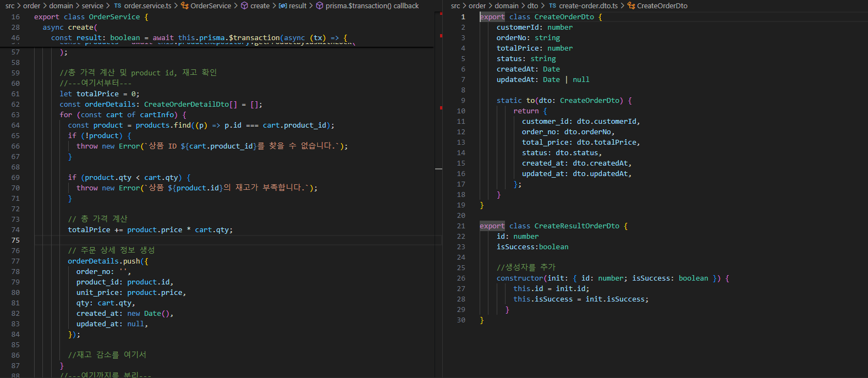Click 'createdAt: Date' field declaration
This screenshot has height=378, width=868.
528,69
